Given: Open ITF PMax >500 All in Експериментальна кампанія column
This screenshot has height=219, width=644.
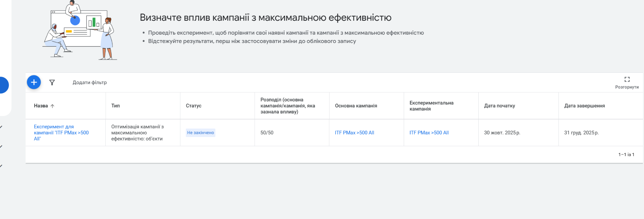Looking at the screenshot, I should [429, 133].
